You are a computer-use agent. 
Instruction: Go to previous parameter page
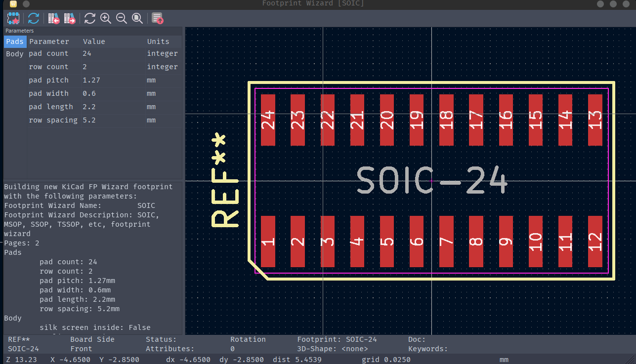tap(54, 19)
